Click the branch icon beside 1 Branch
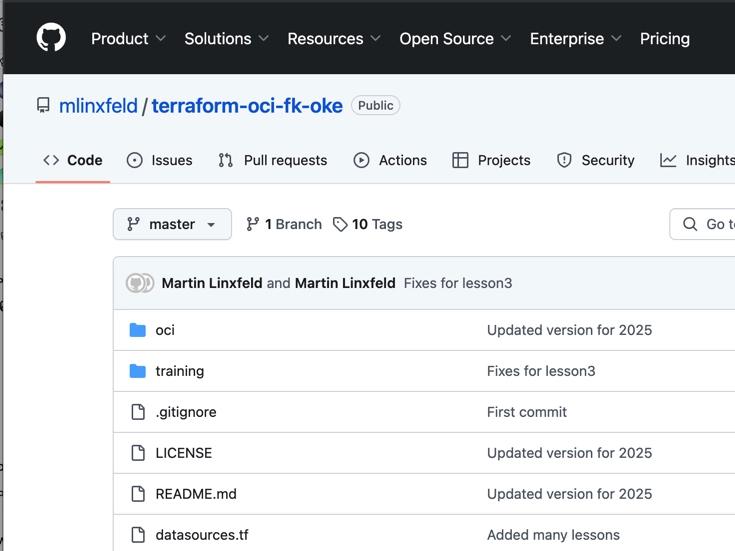The image size is (735, 551). point(253,224)
